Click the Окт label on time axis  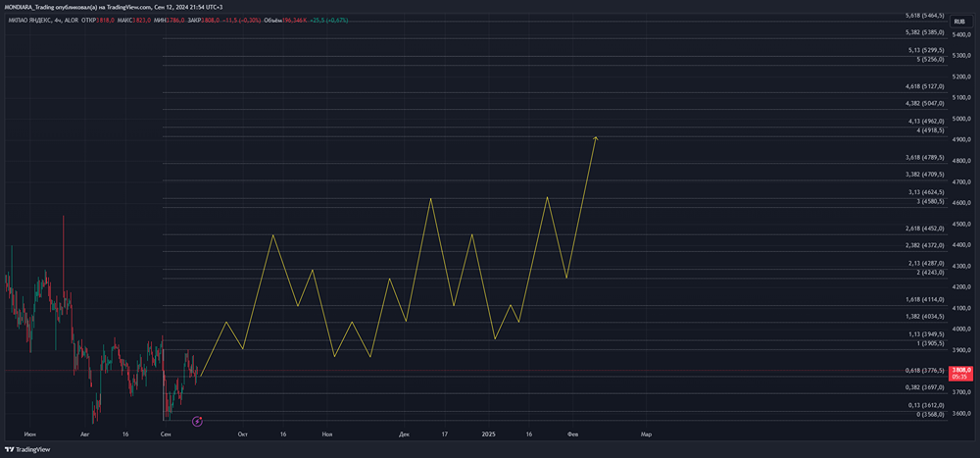pos(243,433)
